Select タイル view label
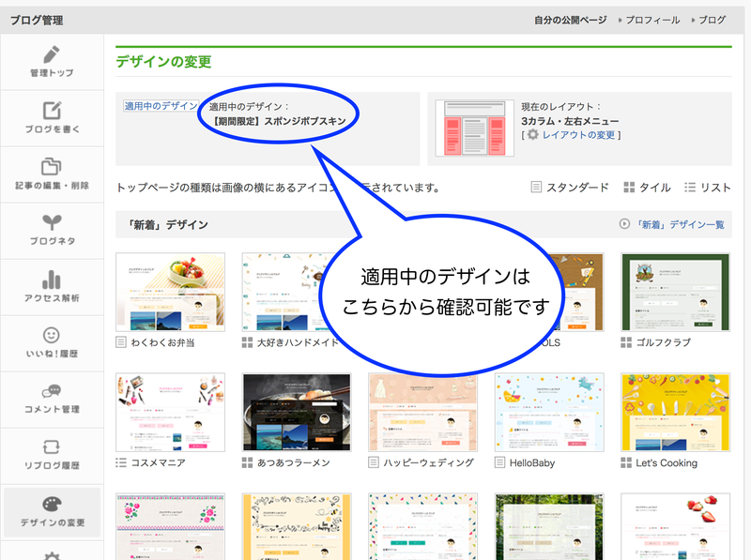This screenshot has width=751, height=560. point(655,188)
